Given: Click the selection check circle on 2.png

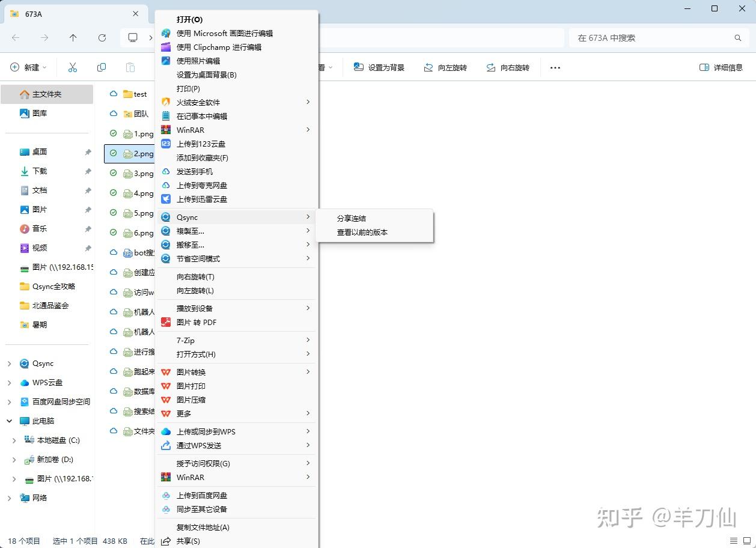Looking at the screenshot, I should (x=114, y=153).
